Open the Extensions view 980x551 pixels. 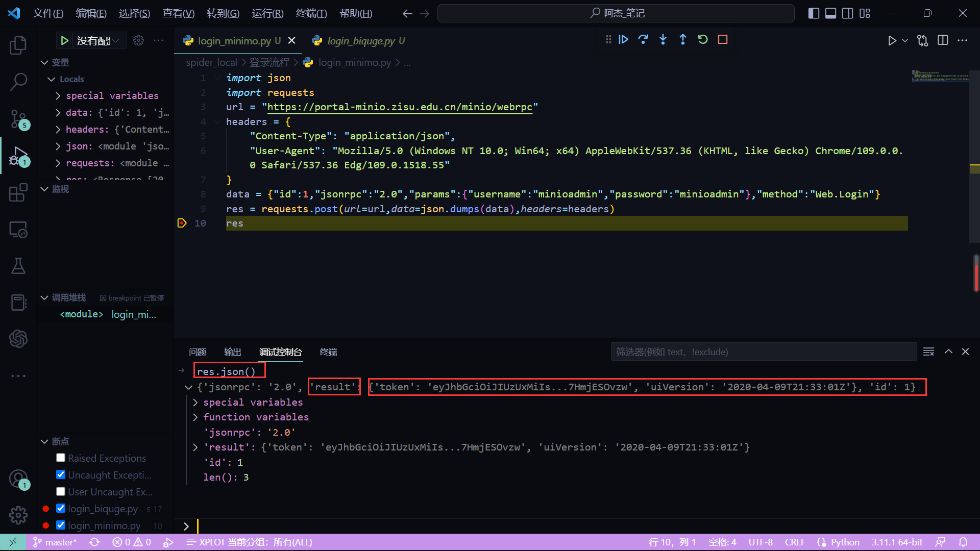point(18,192)
